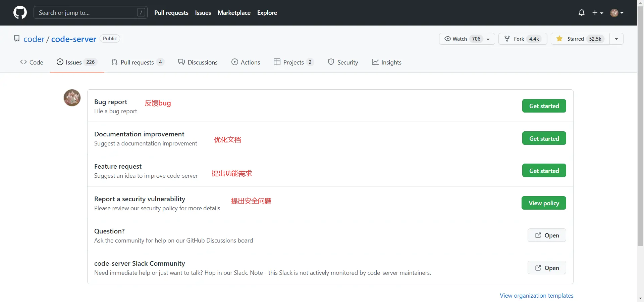The image size is (644, 302).
Task: Open the code-server Slack Community link button
Action: click(547, 268)
